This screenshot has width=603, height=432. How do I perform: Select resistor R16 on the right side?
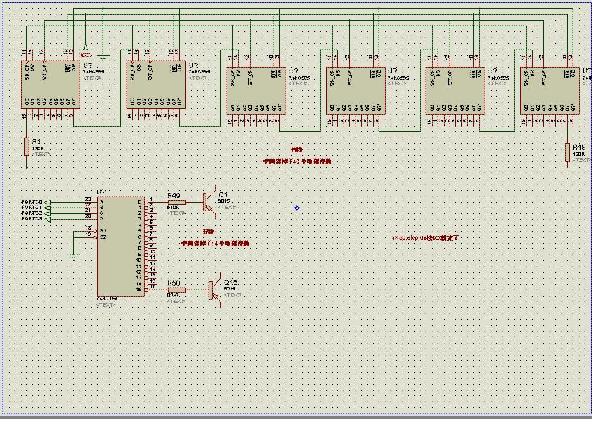pyautogui.click(x=568, y=152)
